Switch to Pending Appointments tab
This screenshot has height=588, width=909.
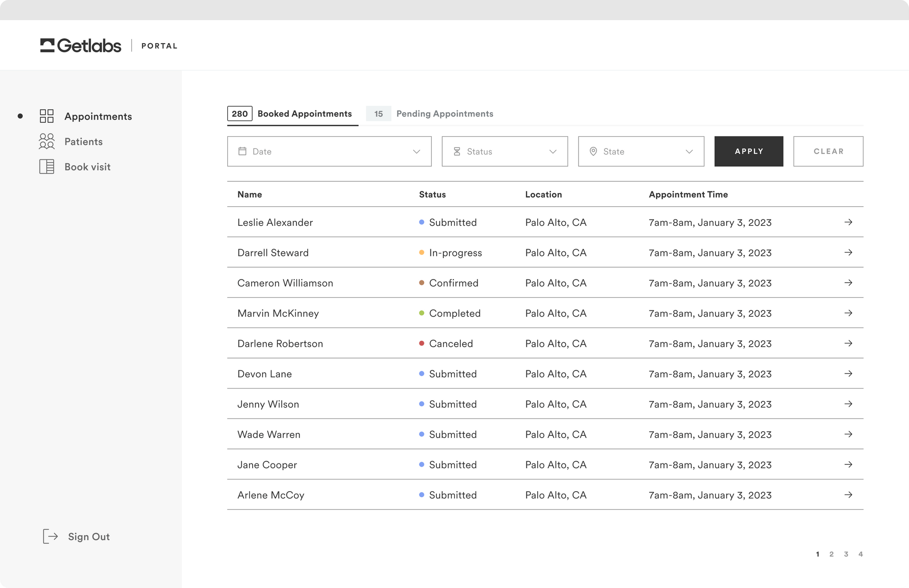pos(444,114)
